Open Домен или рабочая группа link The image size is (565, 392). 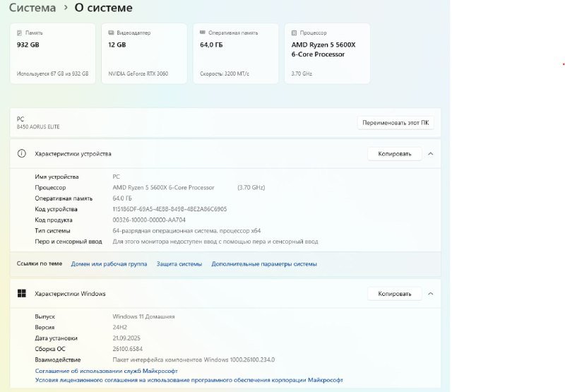point(109,263)
